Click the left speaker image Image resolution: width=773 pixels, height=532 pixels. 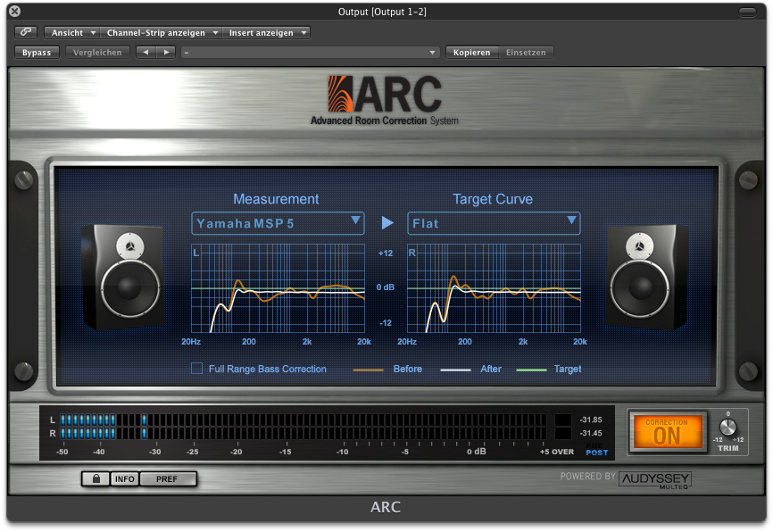[x=123, y=277]
